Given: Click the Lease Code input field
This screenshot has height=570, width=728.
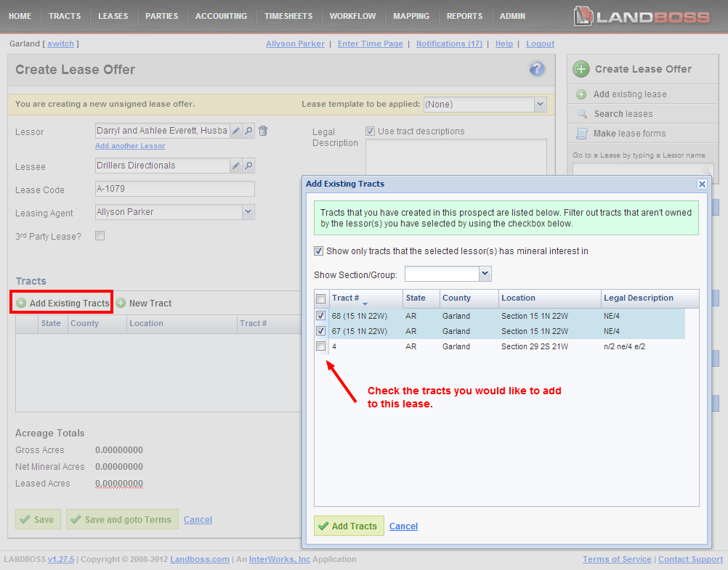Looking at the screenshot, I should point(174,190).
